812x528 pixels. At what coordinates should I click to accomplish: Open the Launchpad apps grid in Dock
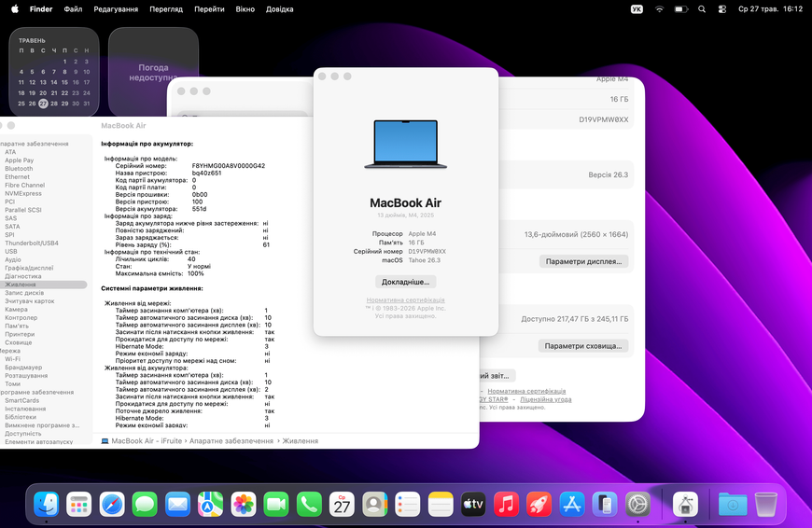pos(78,504)
